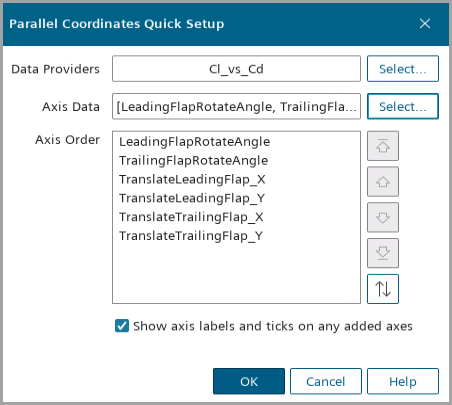The width and height of the screenshot is (452, 405).
Task: Click the Axis Data text field
Action: pyautogui.click(x=236, y=106)
